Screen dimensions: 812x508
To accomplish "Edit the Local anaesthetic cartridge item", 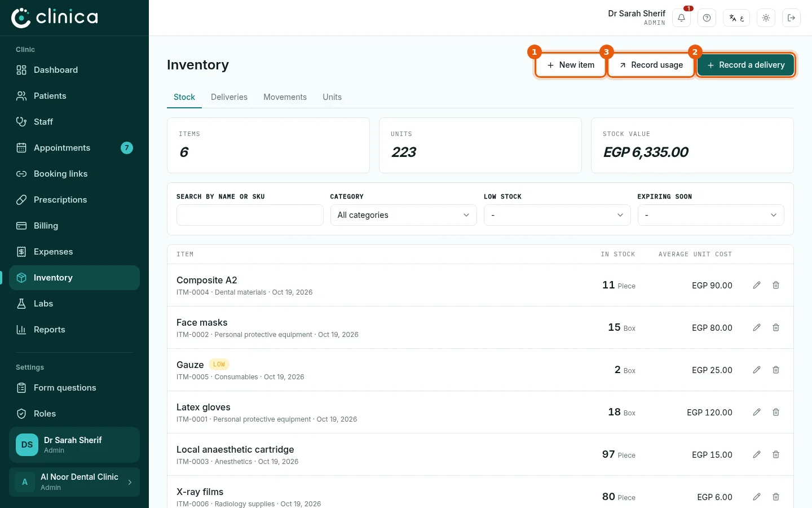I will click(x=757, y=454).
